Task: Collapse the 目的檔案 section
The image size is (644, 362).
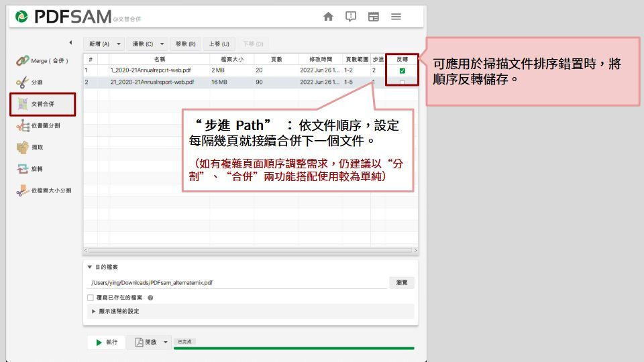Action: pyautogui.click(x=89, y=267)
